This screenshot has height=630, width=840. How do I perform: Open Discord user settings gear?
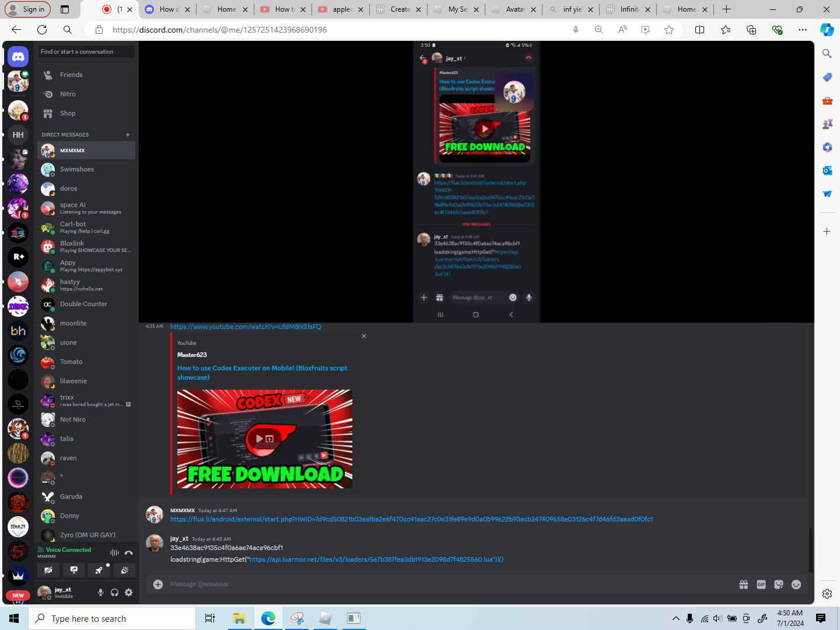click(x=128, y=593)
